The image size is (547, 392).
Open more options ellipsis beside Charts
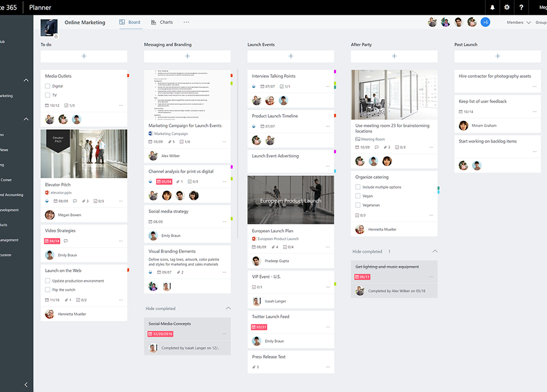[186, 22]
